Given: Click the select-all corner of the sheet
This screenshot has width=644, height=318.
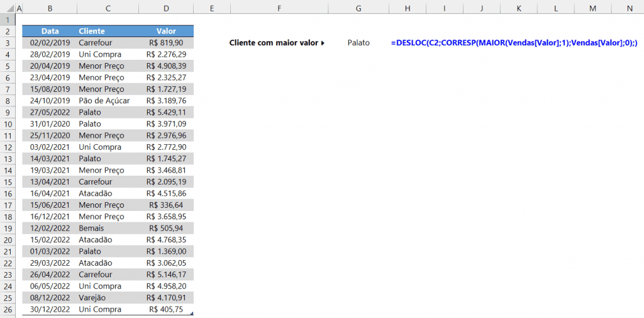Looking at the screenshot, I should (7, 8).
